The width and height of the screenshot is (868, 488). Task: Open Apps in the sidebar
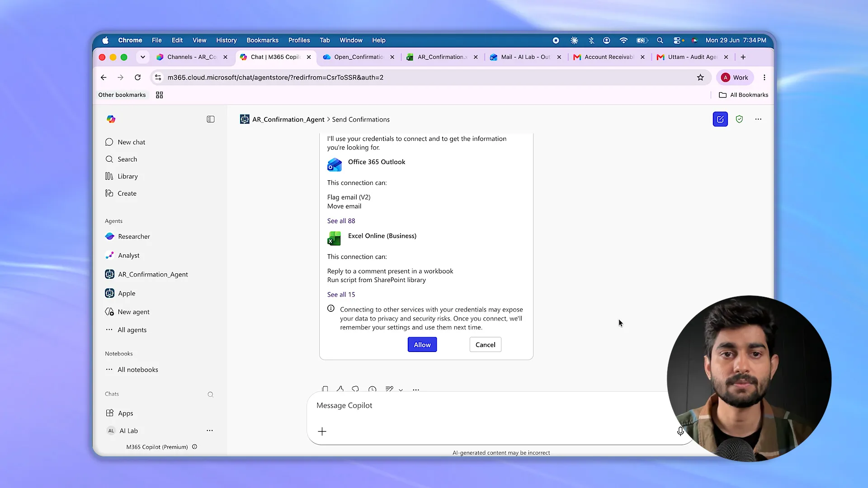click(x=119, y=413)
